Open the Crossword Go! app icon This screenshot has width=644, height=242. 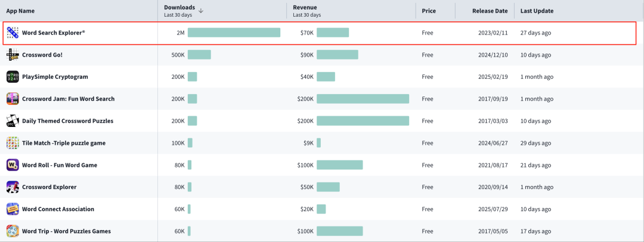point(13,55)
